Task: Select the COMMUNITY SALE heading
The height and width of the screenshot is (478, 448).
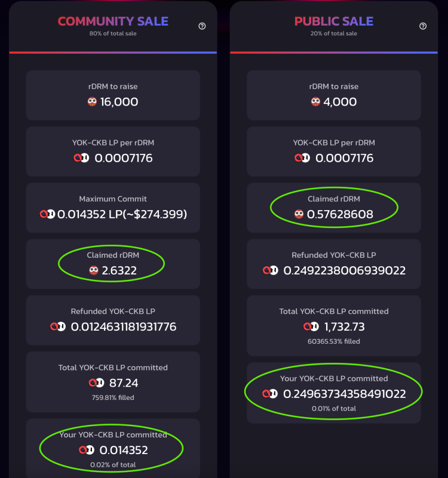Action: (x=113, y=21)
